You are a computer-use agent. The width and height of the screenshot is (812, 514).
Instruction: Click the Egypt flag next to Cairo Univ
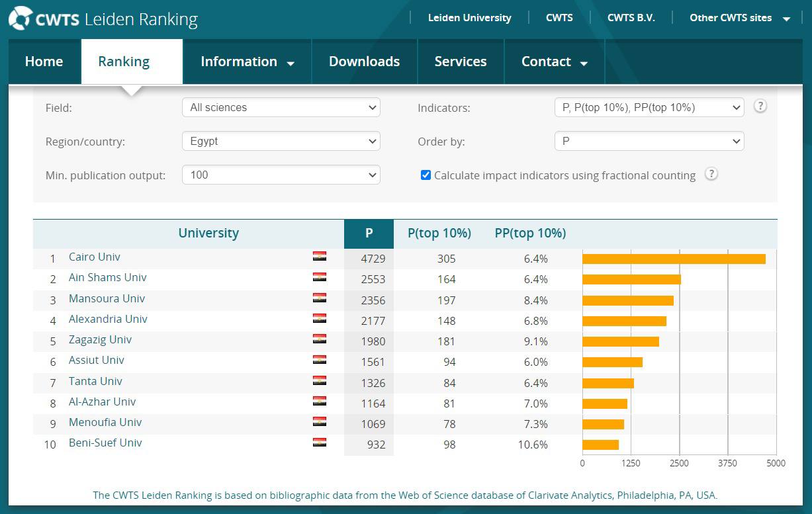coord(320,257)
